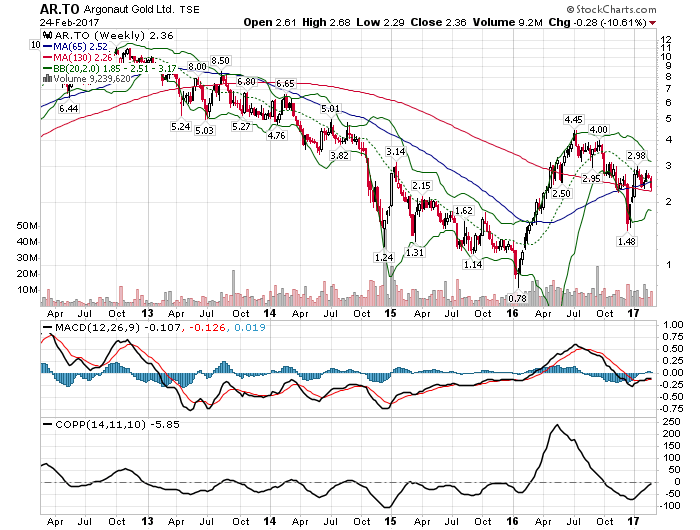Click the Argonaut Gold Ltd. company name
The image size is (700, 530).
point(129,9)
